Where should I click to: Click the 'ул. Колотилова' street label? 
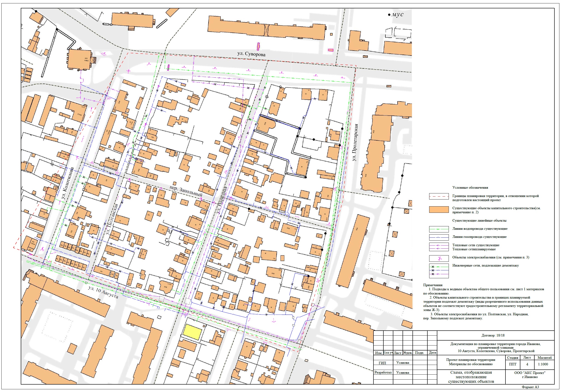pos(68,183)
